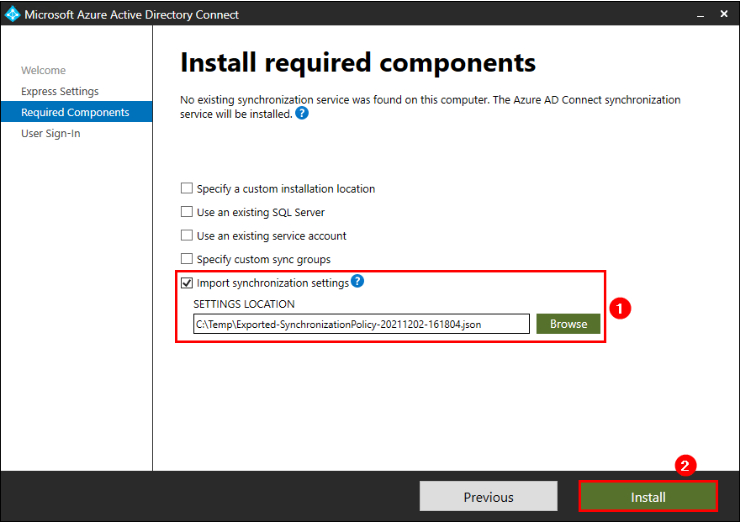This screenshot has width=740, height=522.
Task: Check Use an existing SQL Server
Action: (187, 212)
